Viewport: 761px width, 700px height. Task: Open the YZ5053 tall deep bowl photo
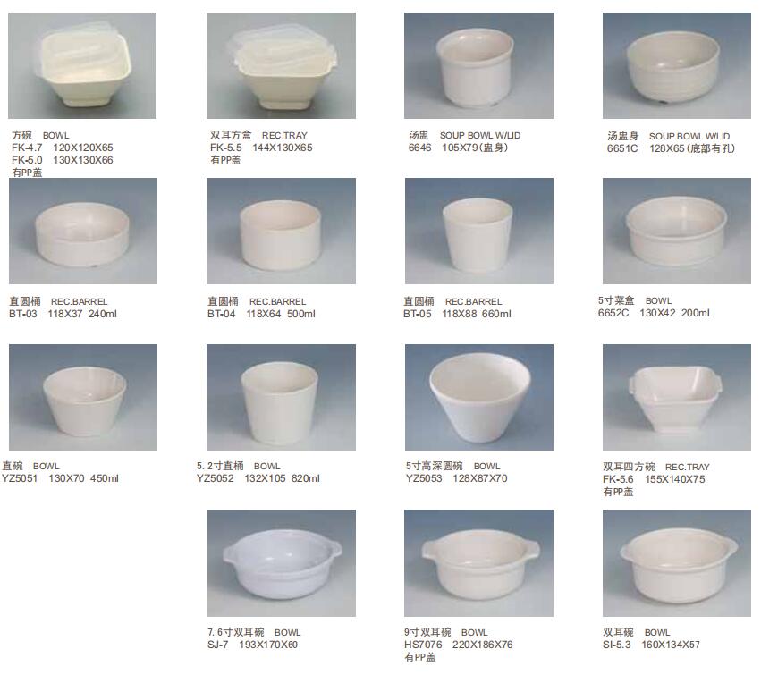pos(479,397)
